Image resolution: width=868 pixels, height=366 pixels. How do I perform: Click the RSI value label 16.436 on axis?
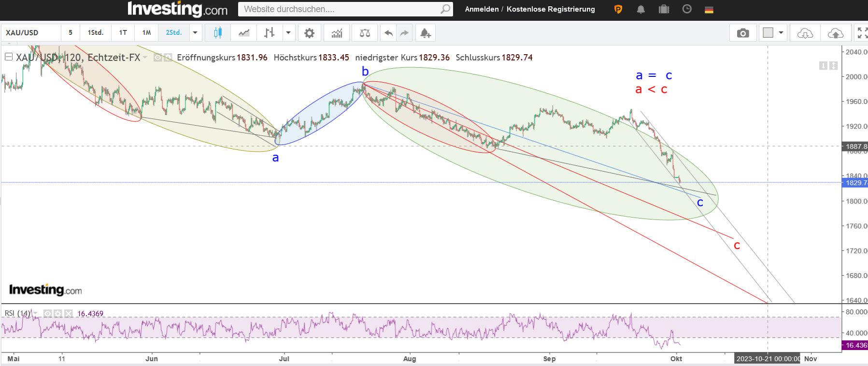[855, 345]
